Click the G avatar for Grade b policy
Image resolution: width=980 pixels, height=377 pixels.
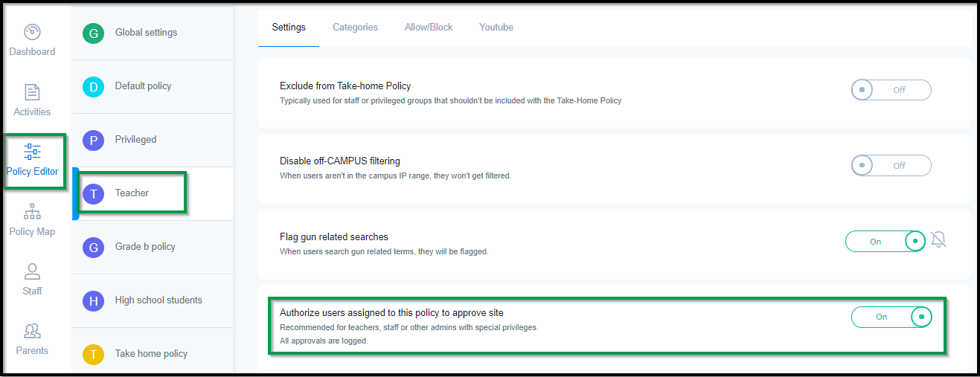pos(93,247)
